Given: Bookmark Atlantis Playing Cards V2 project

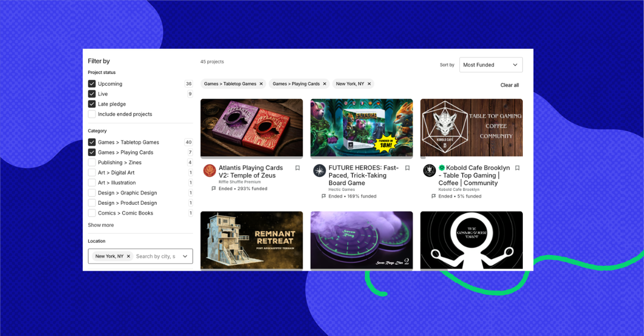Looking at the screenshot, I should pos(297,168).
